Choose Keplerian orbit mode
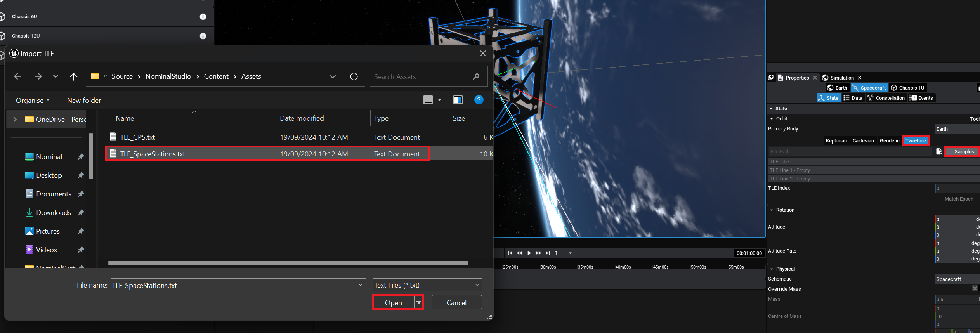Screen dimensions: 980x333 click(836, 140)
